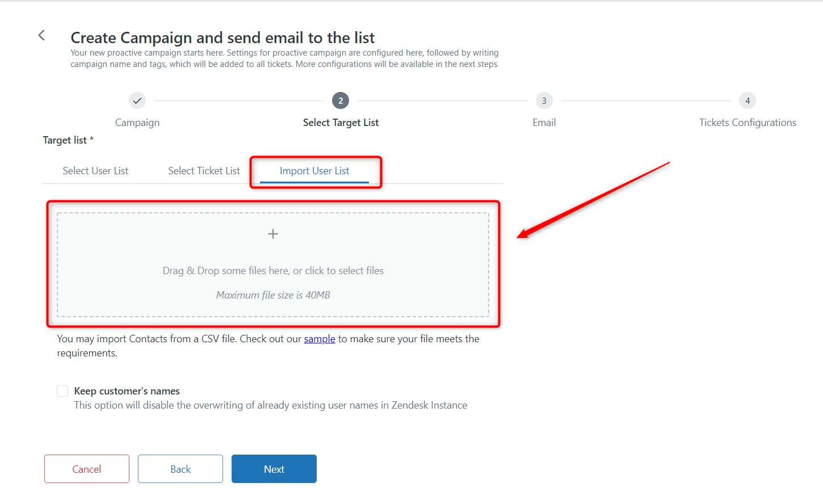
Task: Click the Next button to proceed
Action: coord(274,469)
